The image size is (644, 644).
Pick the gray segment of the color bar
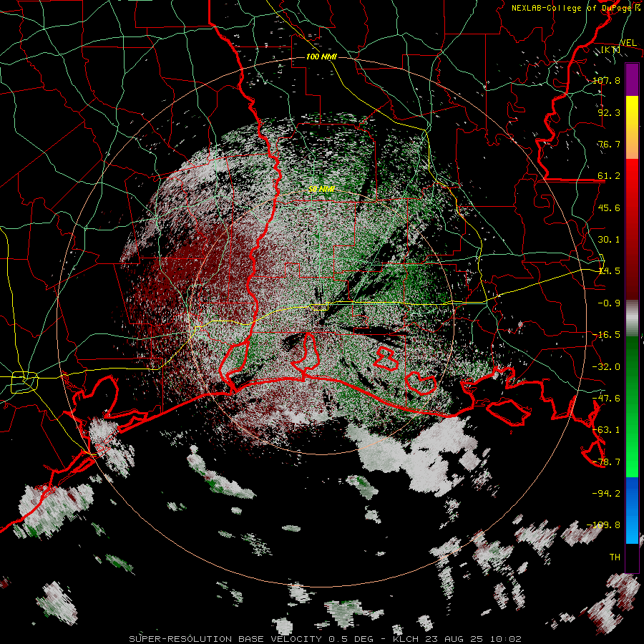click(x=632, y=318)
